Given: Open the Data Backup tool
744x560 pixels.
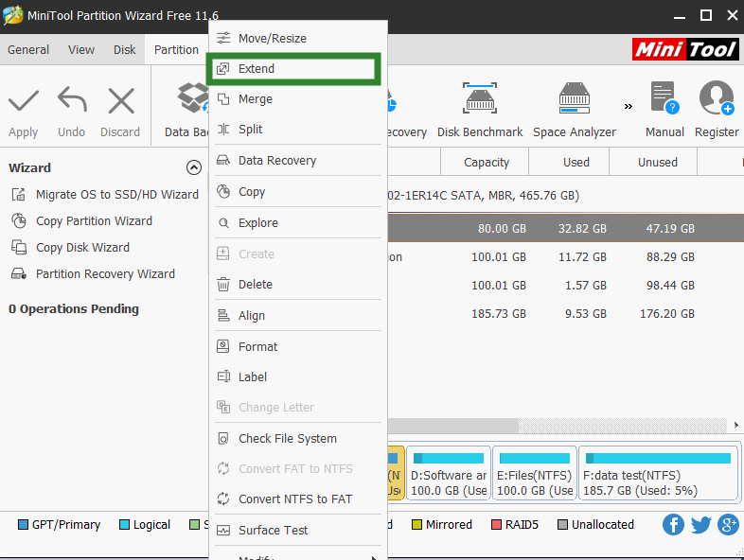Looking at the screenshot, I should [x=186, y=110].
